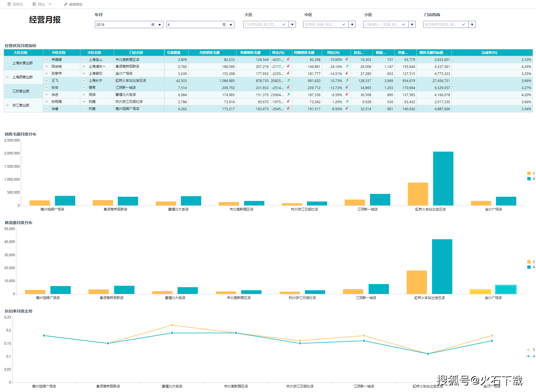Open the 大区 filter dropdown arrow
Image resolution: width=536 pixels, height=392 pixels.
coord(292,25)
